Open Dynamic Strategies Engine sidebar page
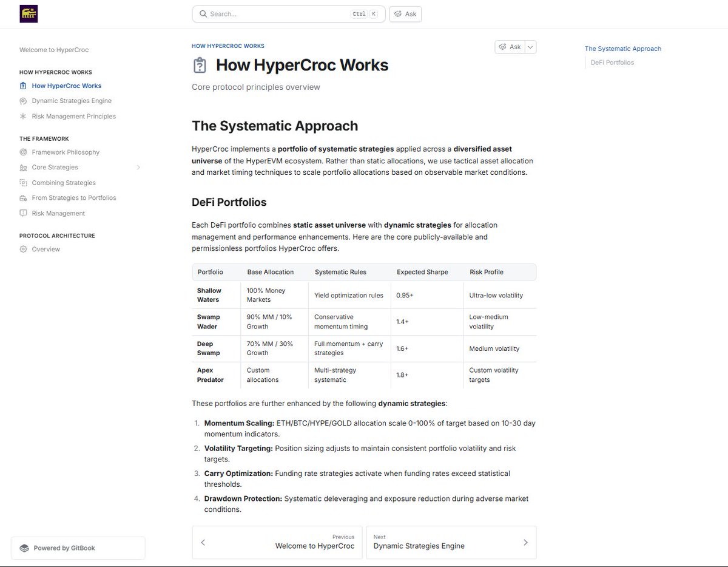 coord(72,101)
